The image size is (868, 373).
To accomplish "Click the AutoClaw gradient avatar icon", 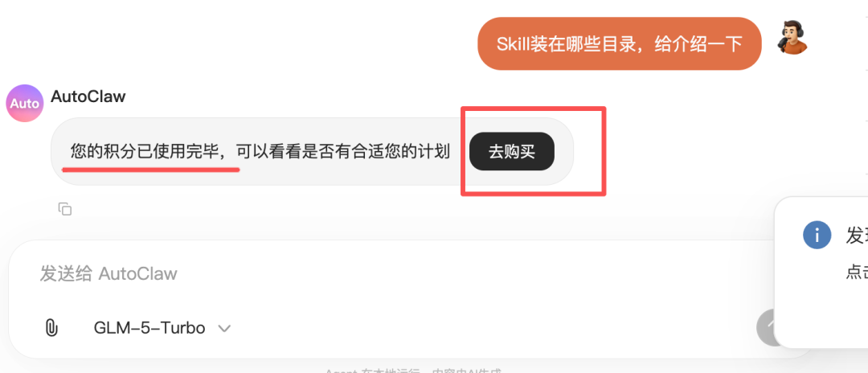I will 25,104.
